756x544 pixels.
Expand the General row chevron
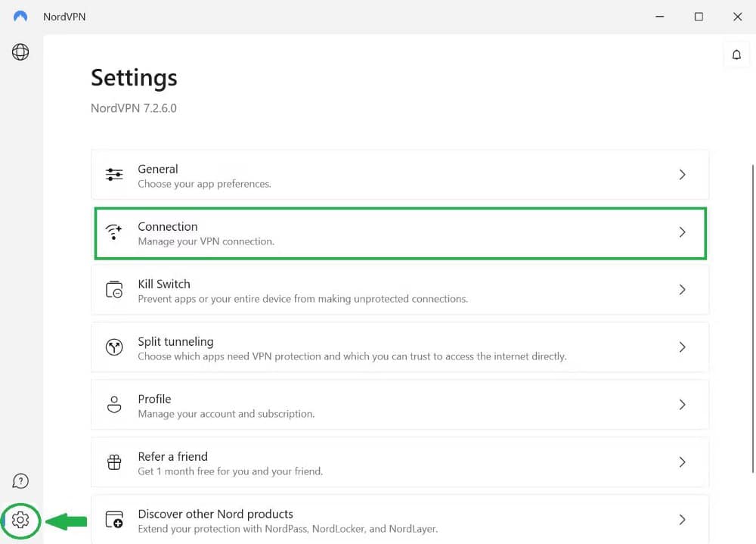point(682,175)
